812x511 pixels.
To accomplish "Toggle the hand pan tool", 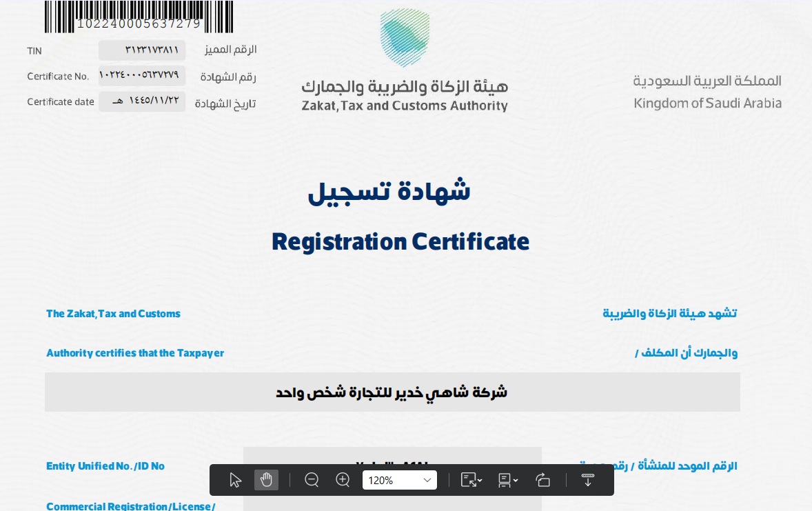I will point(266,480).
